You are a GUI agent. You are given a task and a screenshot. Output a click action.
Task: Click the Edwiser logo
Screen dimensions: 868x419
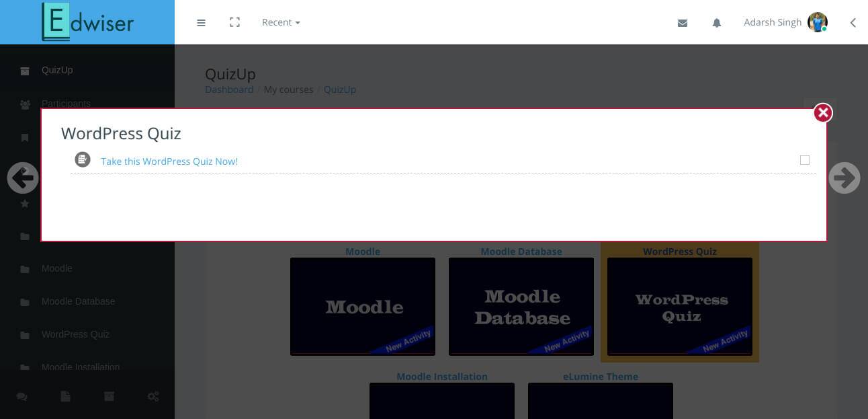coord(87,22)
